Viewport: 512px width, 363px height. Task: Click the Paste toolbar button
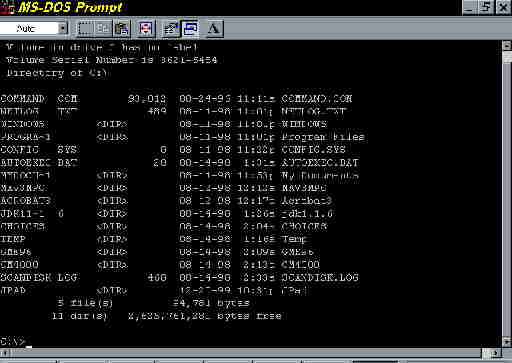click(x=121, y=29)
